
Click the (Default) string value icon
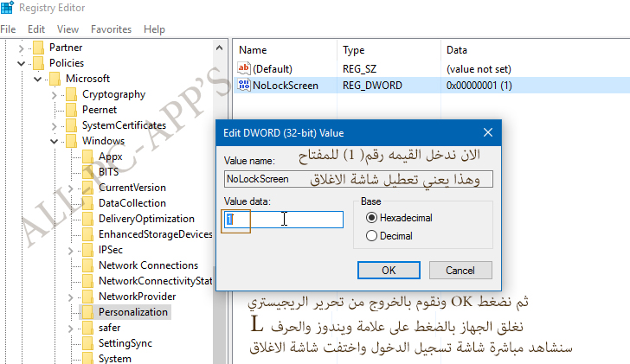click(243, 68)
